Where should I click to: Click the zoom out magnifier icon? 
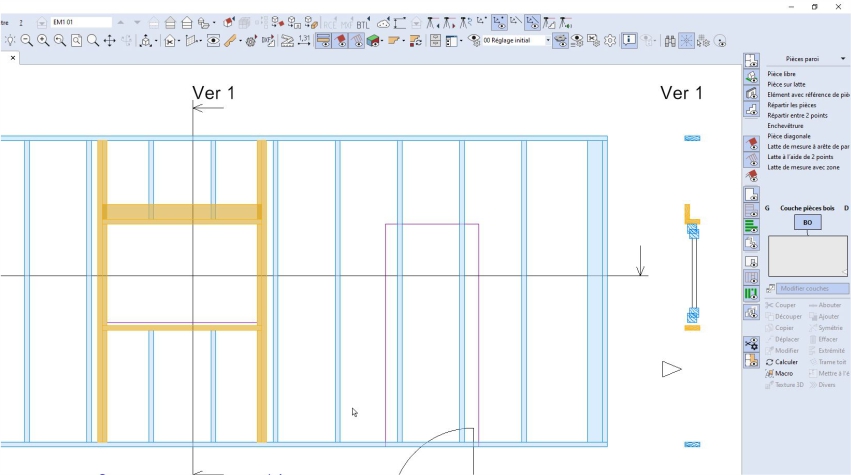[x=27, y=41]
